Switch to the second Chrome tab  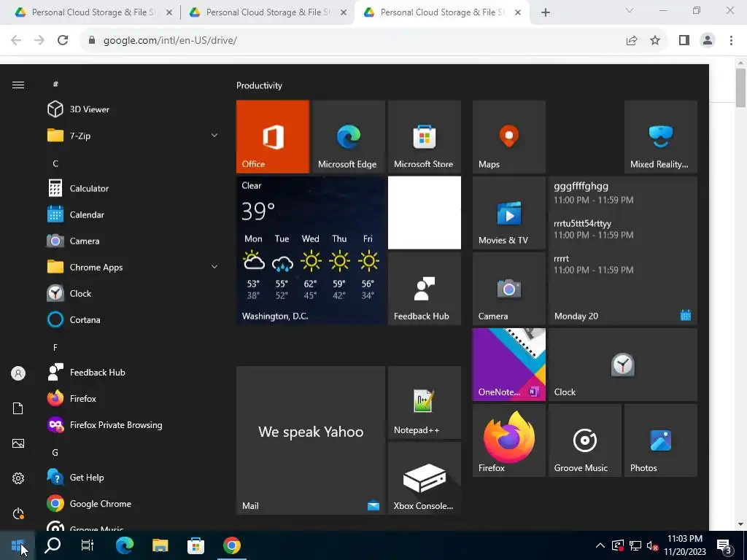tap(268, 12)
